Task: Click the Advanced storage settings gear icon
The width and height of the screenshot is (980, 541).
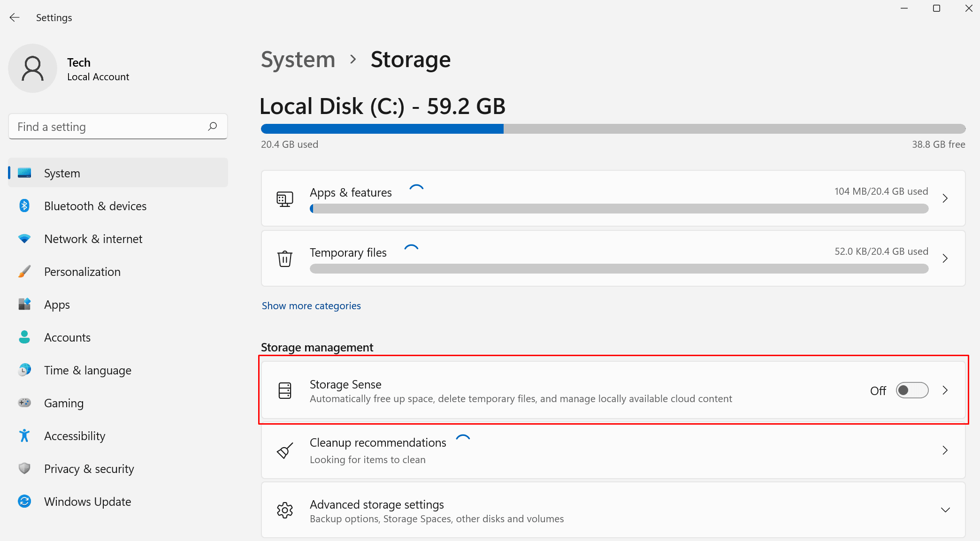Action: (x=285, y=510)
